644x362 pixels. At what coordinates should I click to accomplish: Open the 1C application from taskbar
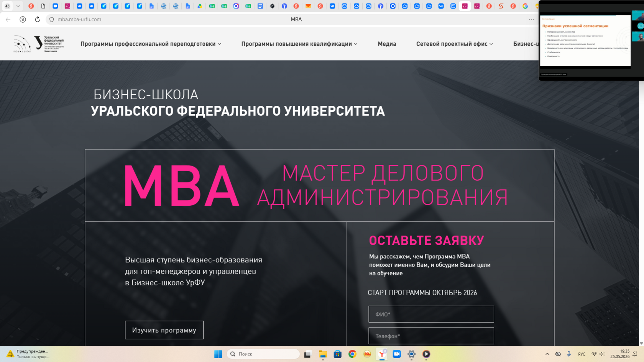[x=367, y=354]
